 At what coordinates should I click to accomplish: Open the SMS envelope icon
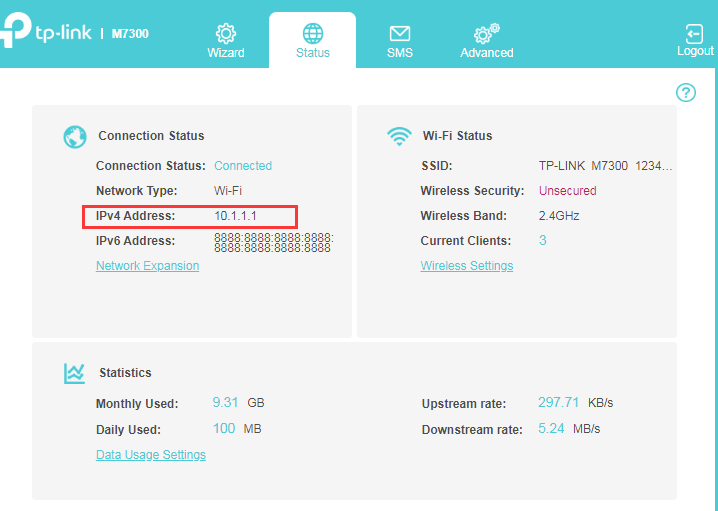(400, 34)
